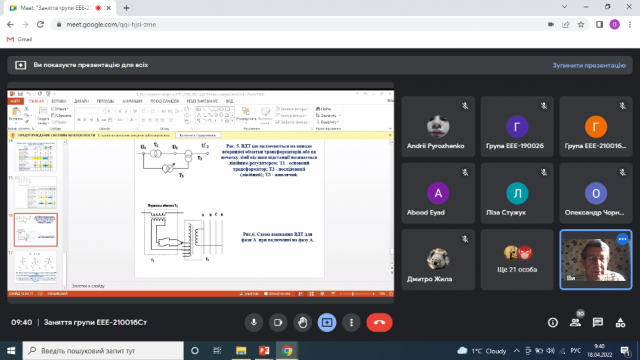Click Включить содержимое in security warning
Viewport: 640px width, 360px height.
[198, 135]
